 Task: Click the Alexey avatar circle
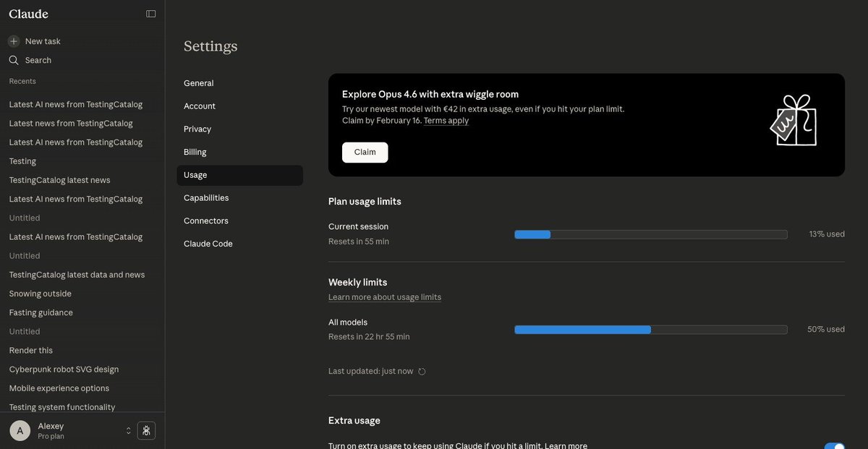(x=20, y=431)
